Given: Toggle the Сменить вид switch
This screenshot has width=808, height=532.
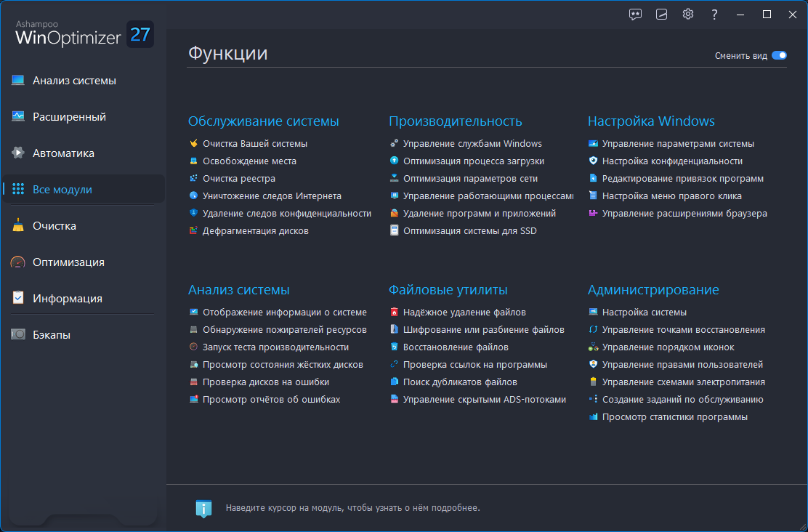Looking at the screenshot, I should pyautogui.click(x=779, y=56).
